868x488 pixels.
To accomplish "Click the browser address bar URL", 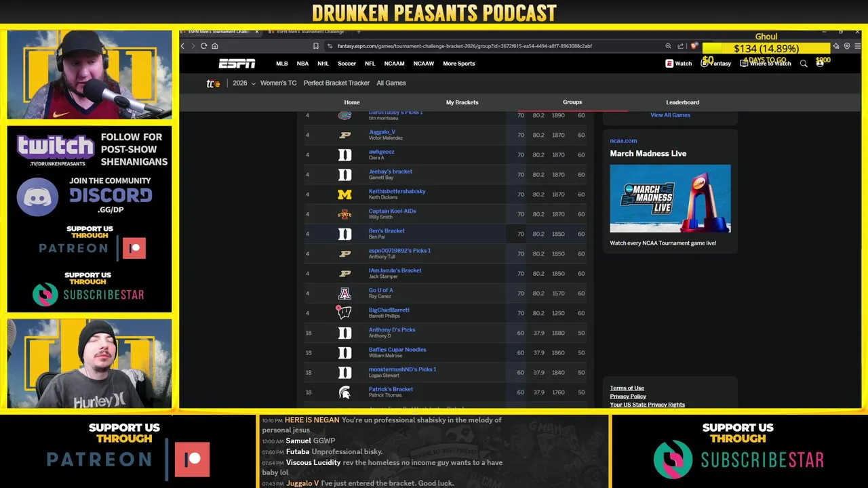I will click(x=465, y=46).
